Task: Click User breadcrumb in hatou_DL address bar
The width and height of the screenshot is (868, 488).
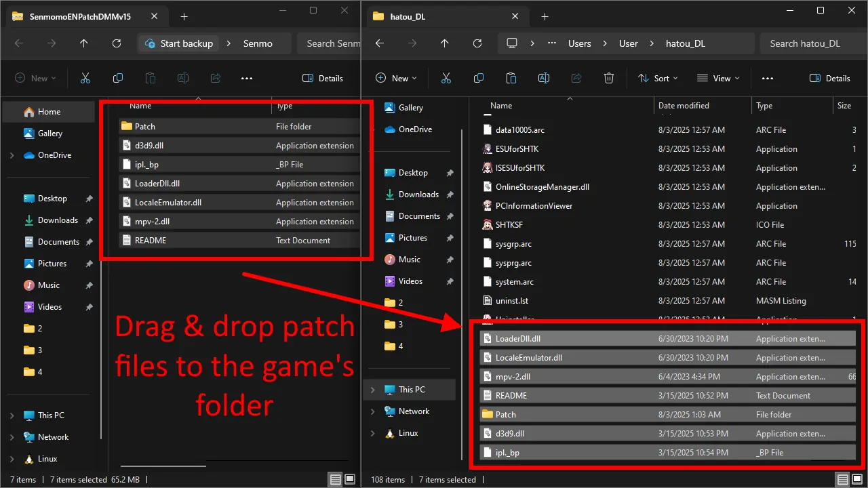Action: point(629,43)
